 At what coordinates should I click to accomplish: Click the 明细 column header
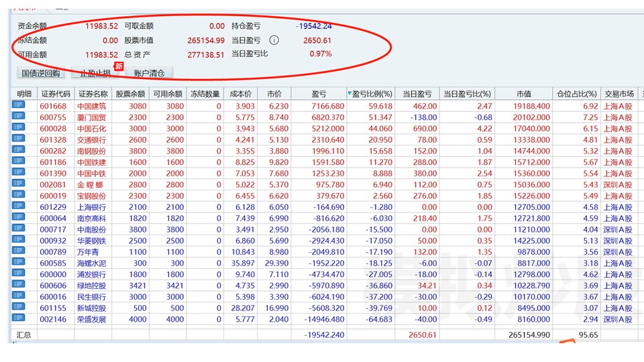(x=24, y=94)
